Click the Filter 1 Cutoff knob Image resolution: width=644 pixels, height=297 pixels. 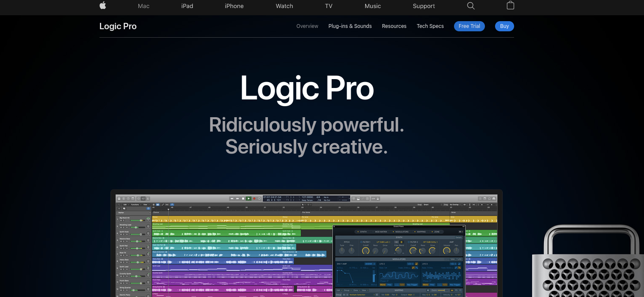point(366,250)
